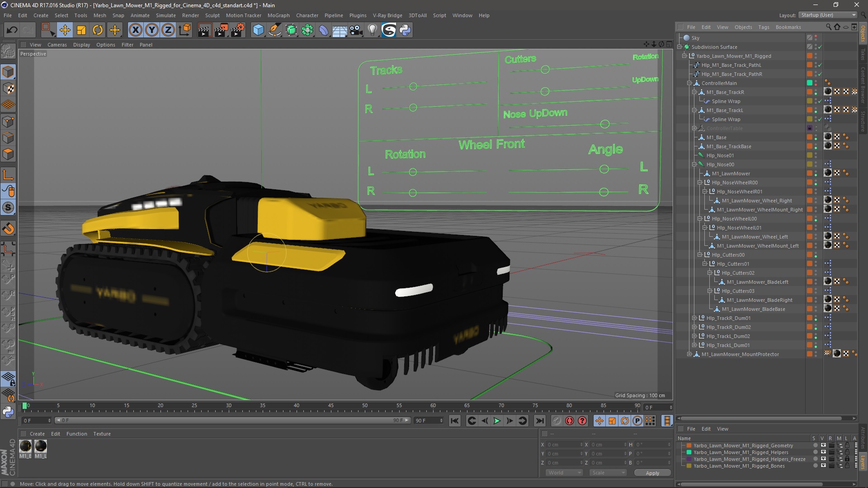Drag the timeline frame slider
Viewport: 868px width, 488px height.
point(24,405)
